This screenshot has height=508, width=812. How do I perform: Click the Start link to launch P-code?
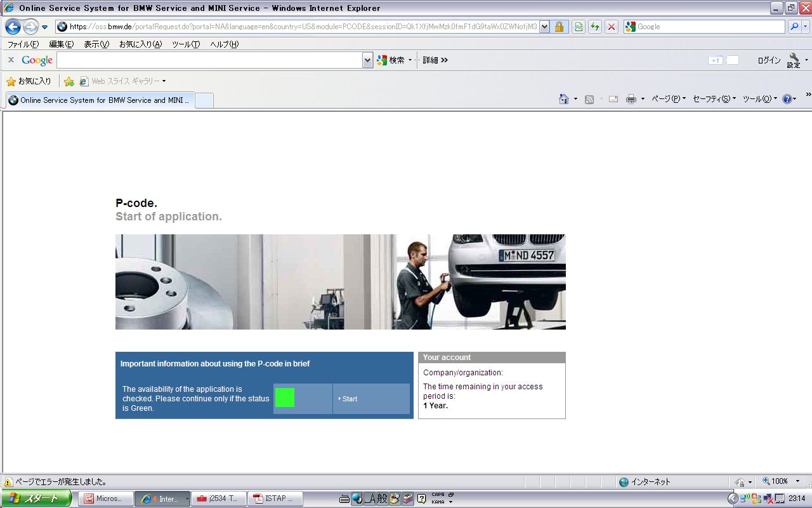[x=350, y=399]
